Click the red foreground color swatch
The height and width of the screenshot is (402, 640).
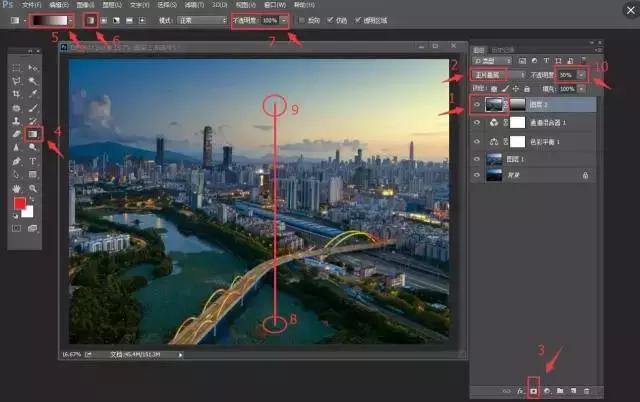click(x=18, y=204)
